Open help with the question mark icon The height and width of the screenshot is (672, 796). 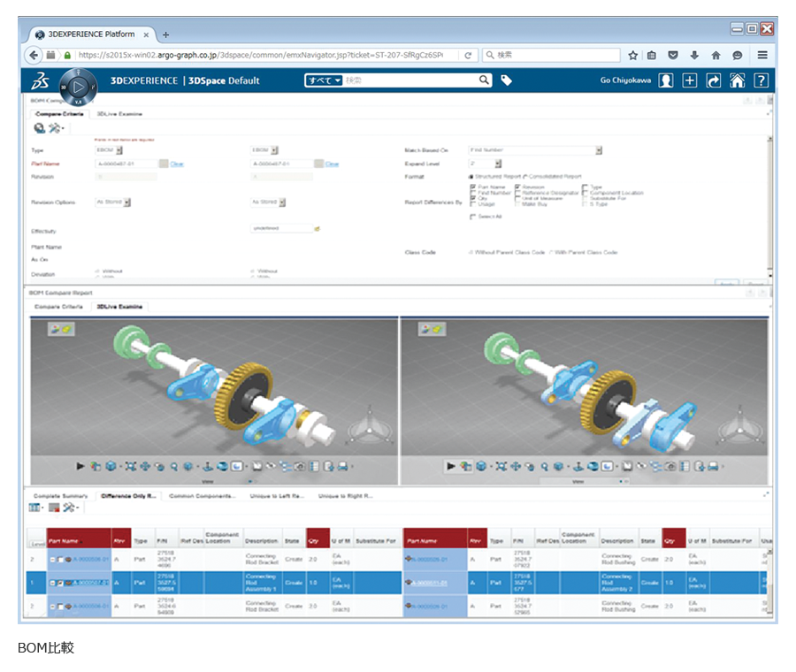(x=761, y=80)
